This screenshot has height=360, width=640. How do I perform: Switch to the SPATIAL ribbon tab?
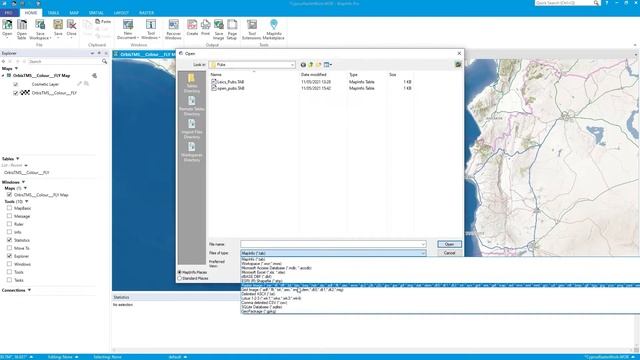point(96,13)
